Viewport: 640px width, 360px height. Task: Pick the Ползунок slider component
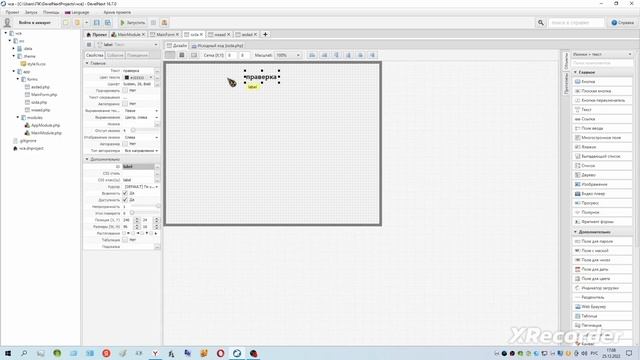[602, 212]
